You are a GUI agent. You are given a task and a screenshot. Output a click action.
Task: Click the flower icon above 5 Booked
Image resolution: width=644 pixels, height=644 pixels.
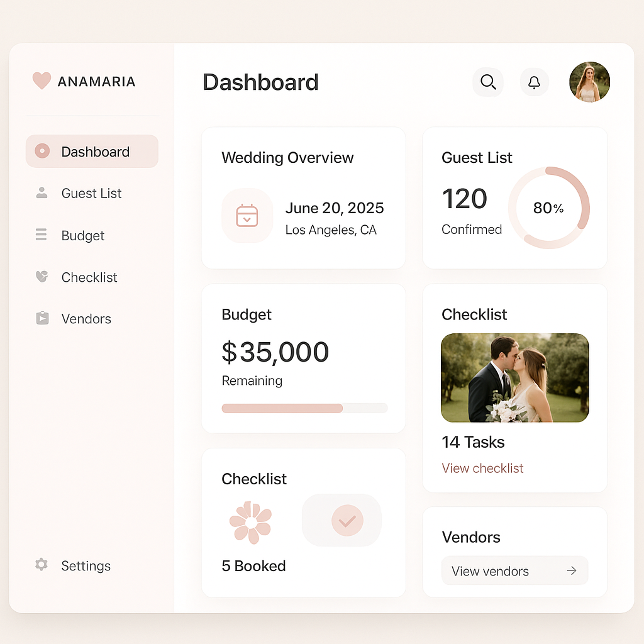(250, 523)
